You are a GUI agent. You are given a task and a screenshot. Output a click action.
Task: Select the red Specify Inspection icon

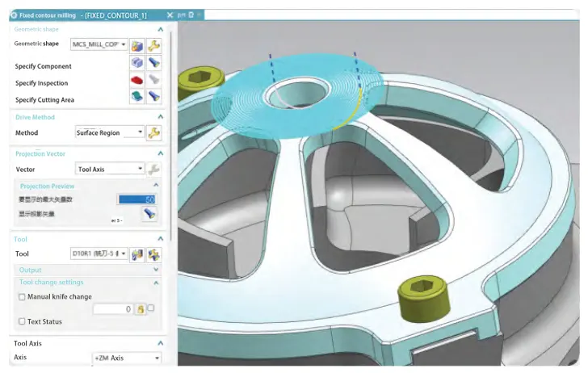click(x=137, y=79)
